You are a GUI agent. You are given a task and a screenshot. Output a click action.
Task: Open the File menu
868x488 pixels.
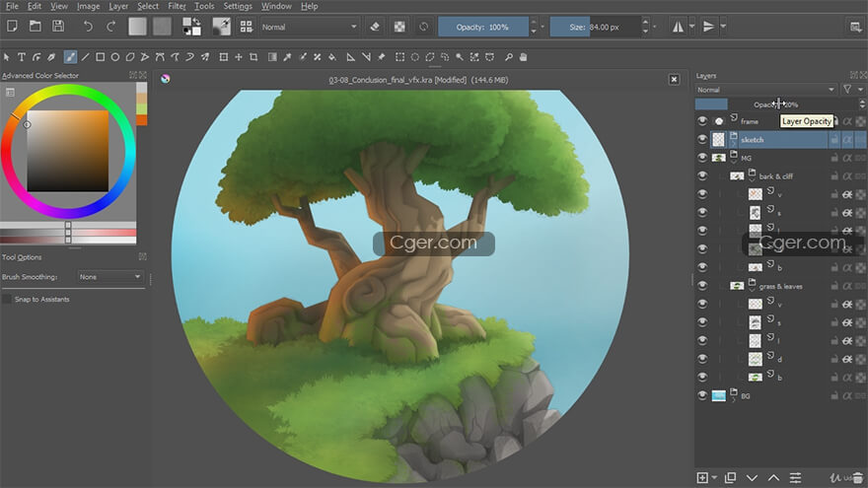pos(12,6)
